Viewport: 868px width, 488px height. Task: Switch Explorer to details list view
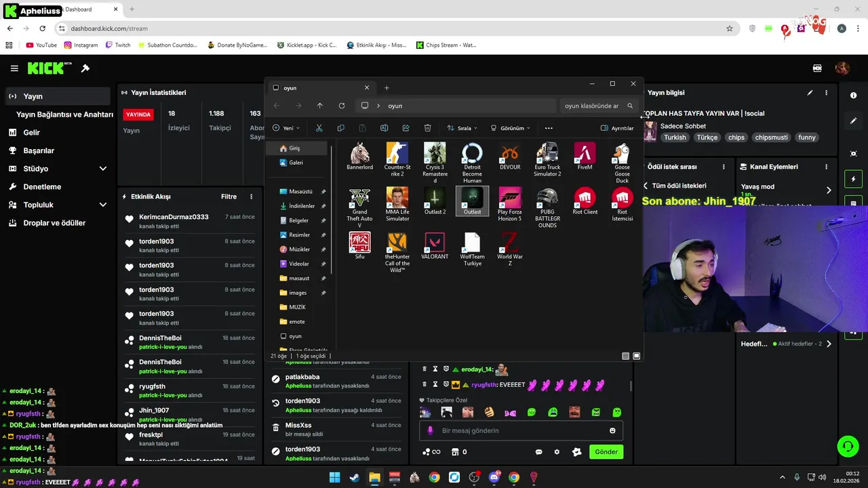coord(625,356)
